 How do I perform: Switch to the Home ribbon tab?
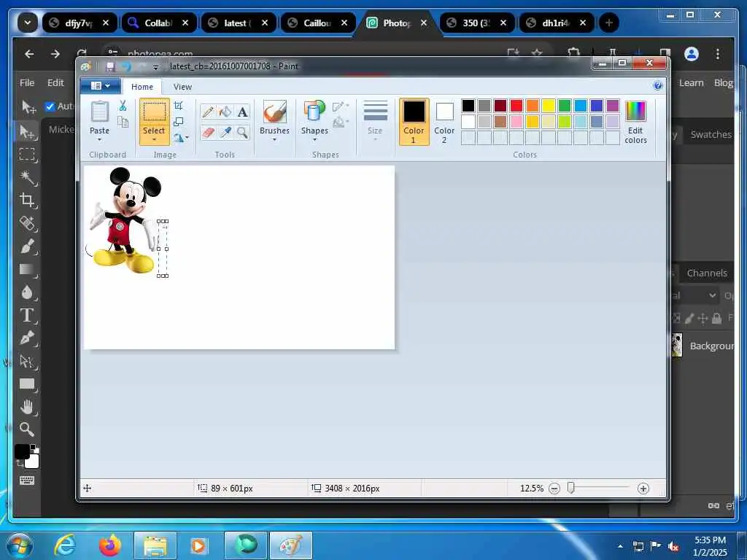coord(142,87)
